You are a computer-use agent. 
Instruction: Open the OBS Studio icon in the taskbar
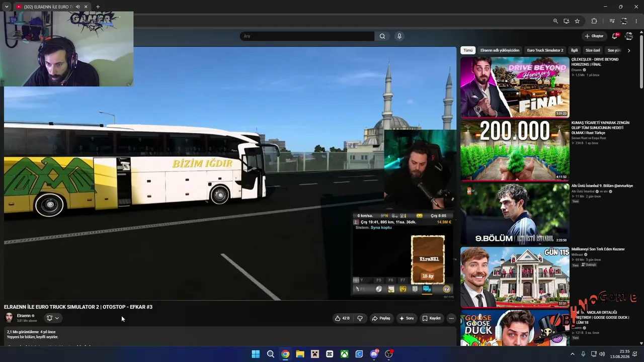click(388, 354)
